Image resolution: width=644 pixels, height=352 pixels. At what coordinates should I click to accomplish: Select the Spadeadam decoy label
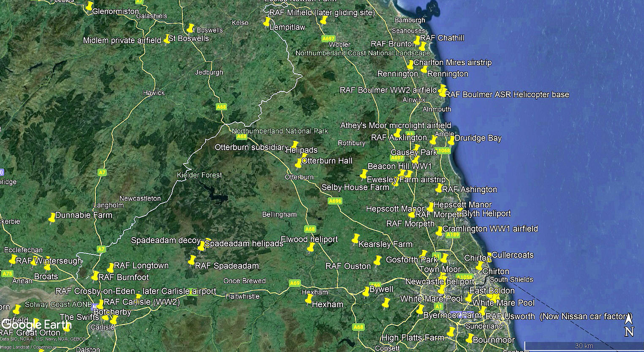click(x=166, y=240)
